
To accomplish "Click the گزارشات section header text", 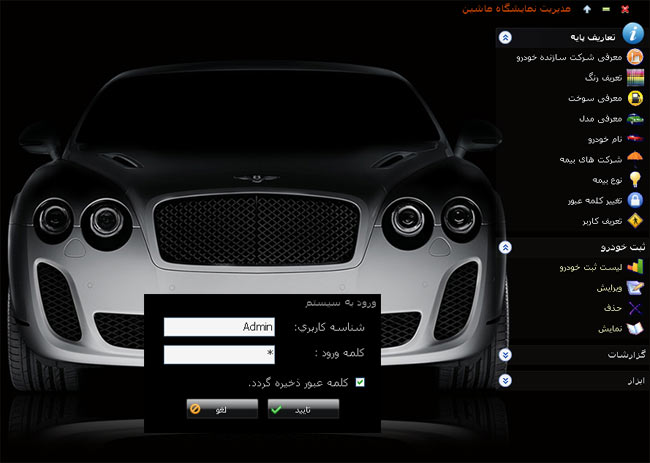I will 626,355.
